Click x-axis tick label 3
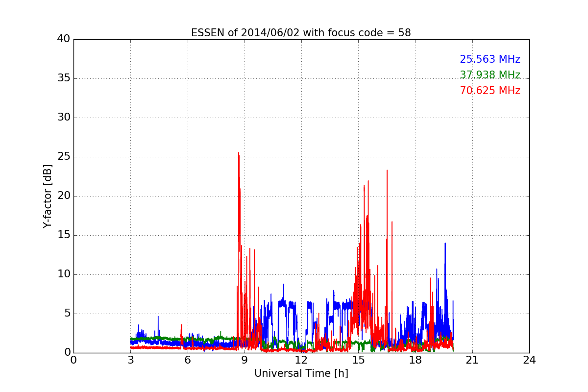Image resolution: width=588 pixels, height=392 pixels. click(130, 360)
